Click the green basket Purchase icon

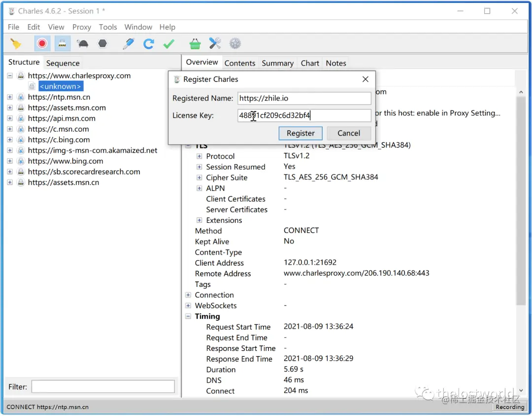195,43
